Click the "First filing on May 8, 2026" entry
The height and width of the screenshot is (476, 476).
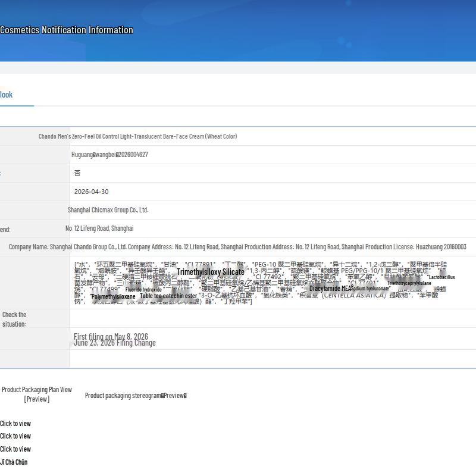pos(111,336)
